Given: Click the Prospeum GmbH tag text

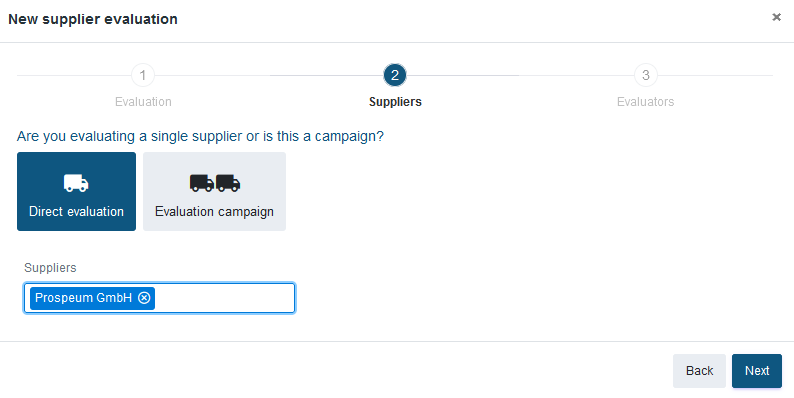Looking at the screenshot, I should click(84, 298).
